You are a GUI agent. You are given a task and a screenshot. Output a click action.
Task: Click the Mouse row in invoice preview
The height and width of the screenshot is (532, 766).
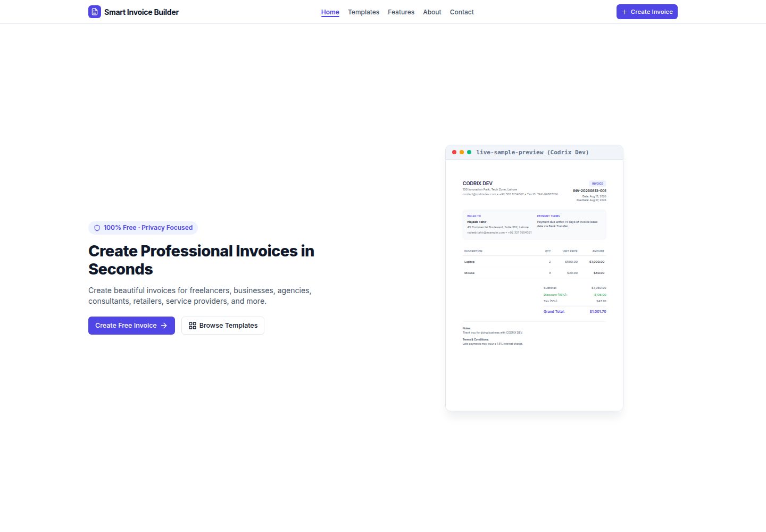click(534, 273)
